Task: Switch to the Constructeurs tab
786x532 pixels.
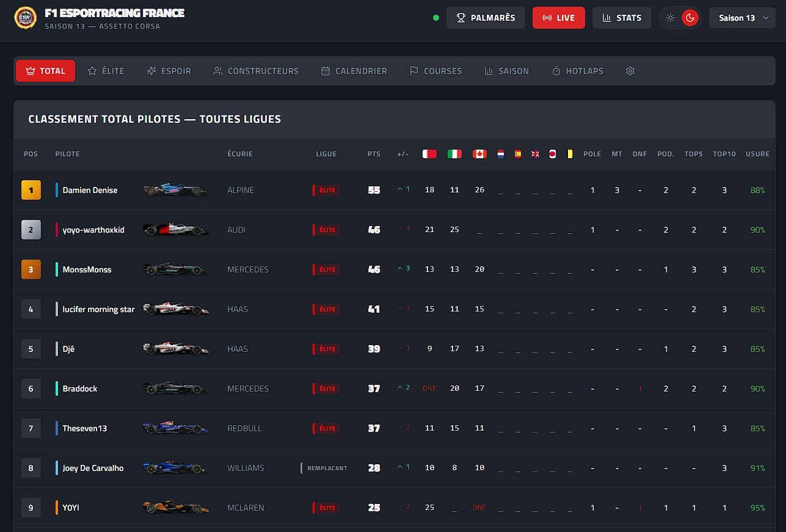Action: tap(256, 71)
